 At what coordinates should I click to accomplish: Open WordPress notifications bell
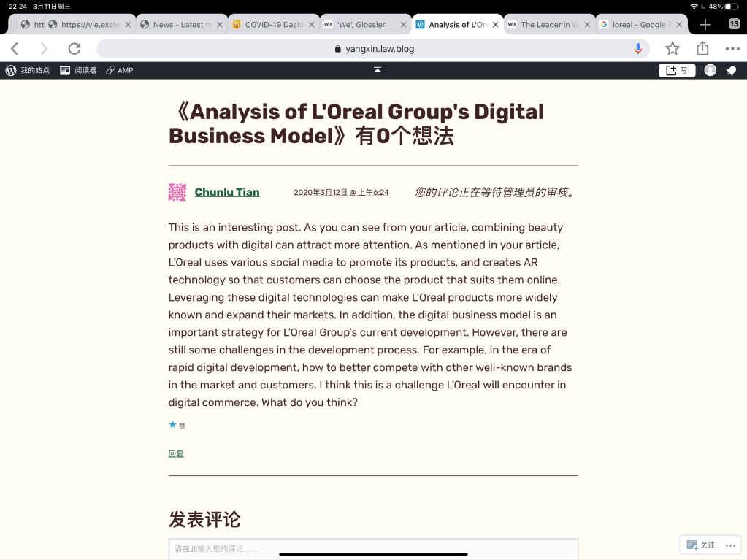(x=731, y=70)
